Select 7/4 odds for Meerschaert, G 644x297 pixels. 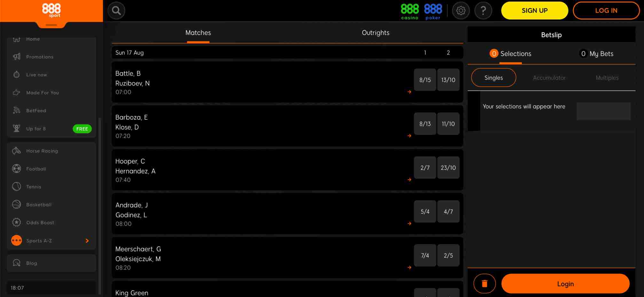(425, 255)
